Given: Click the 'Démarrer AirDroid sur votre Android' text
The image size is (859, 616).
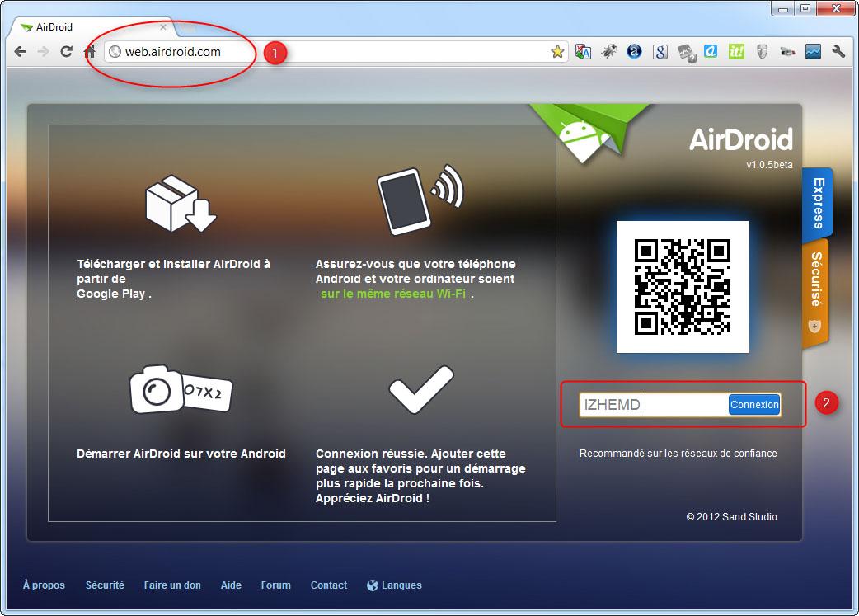Looking at the screenshot, I should [181, 454].
